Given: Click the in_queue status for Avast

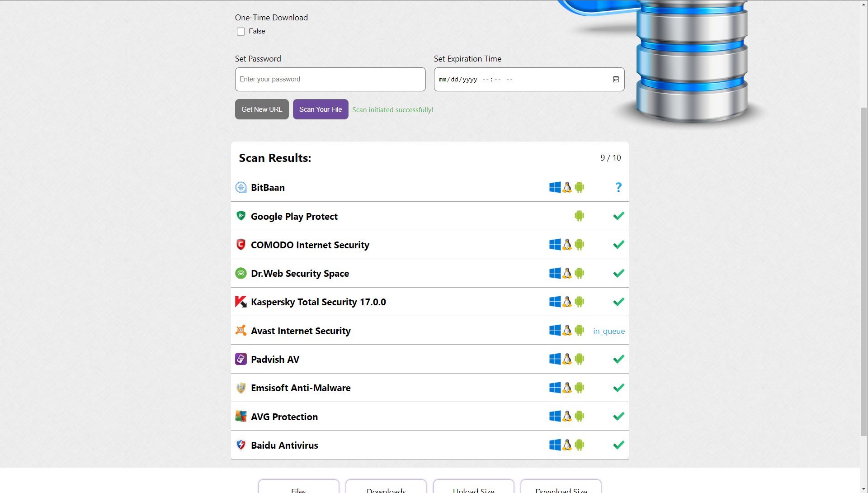Looking at the screenshot, I should 609,331.
